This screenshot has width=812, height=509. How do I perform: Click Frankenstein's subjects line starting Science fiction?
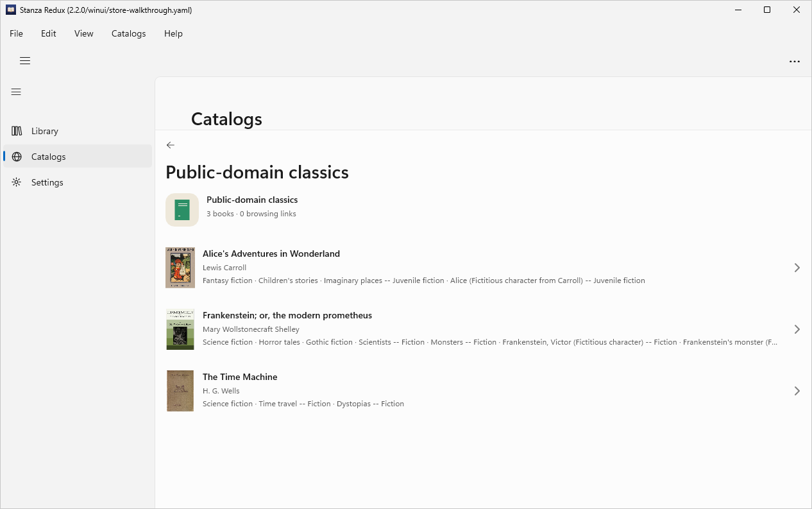[x=490, y=342]
